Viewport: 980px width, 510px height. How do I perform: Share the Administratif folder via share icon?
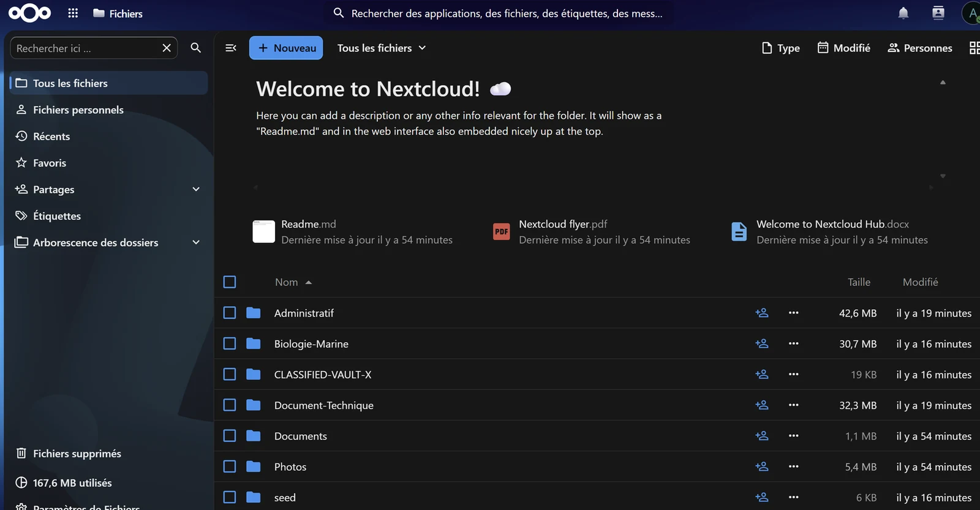click(x=762, y=313)
